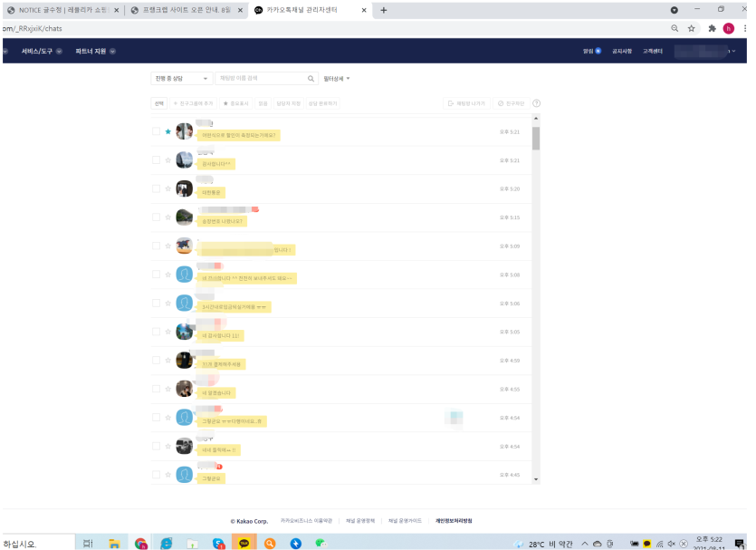The image size is (756, 550).
Task: Star the 송장번호 5:15 chat
Action: pyautogui.click(x=167, y=217)
